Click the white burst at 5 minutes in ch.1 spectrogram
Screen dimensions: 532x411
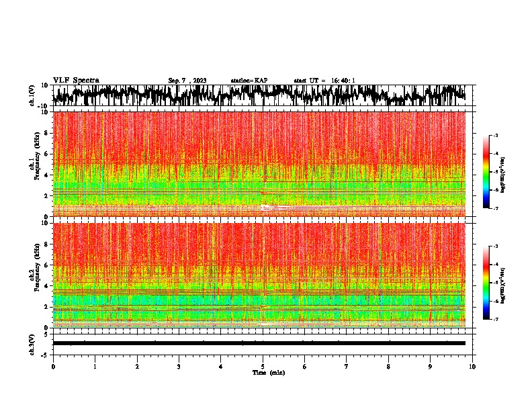tap(265, 207)
